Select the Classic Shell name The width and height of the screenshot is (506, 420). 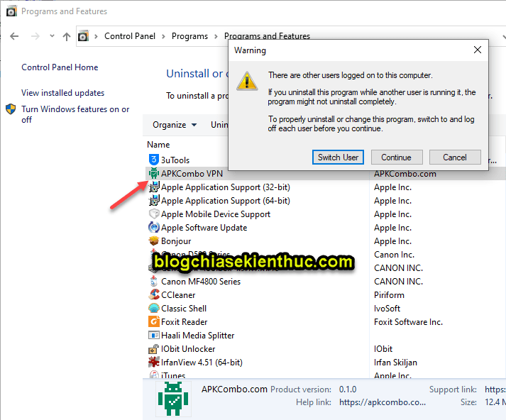tap(184, 309)
